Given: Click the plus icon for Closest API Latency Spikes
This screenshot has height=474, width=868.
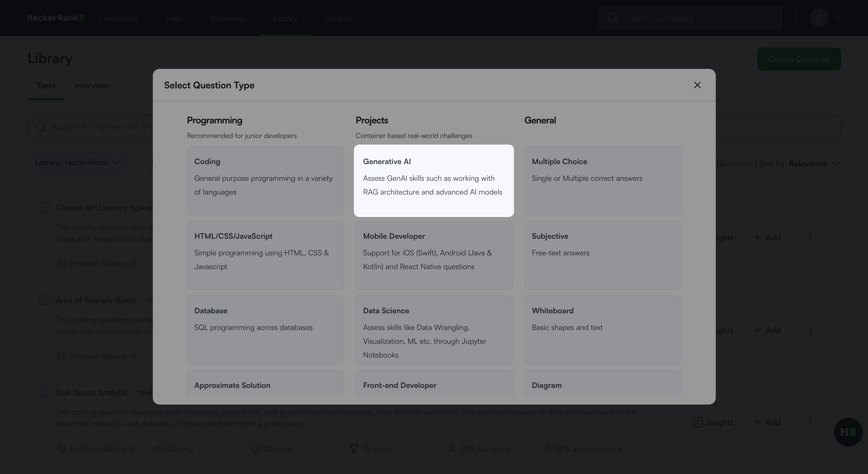Looking at the screenshot, I should [x=757, y=238].
